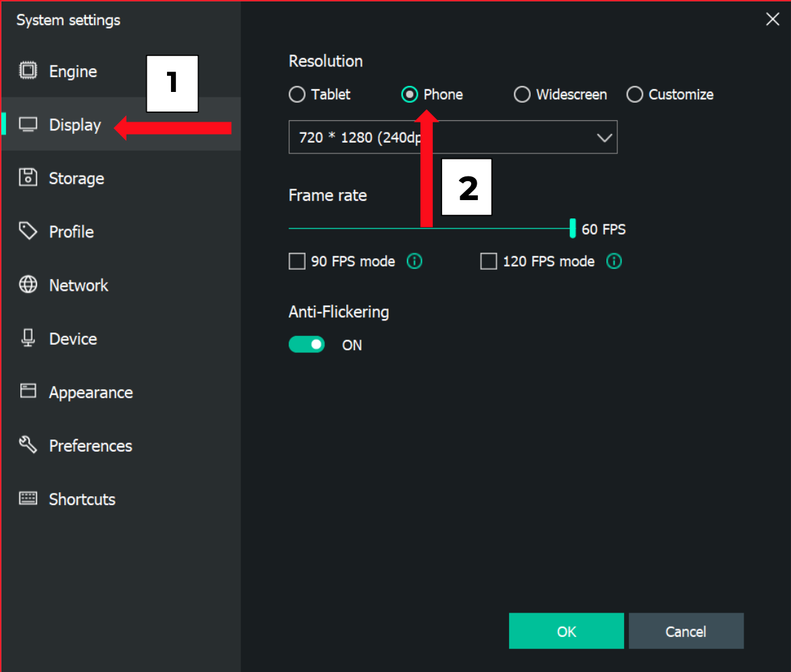791x672 pixels.
Task: Open the Engine settings section
Action: pyautogui.click(x=72, y=71)
